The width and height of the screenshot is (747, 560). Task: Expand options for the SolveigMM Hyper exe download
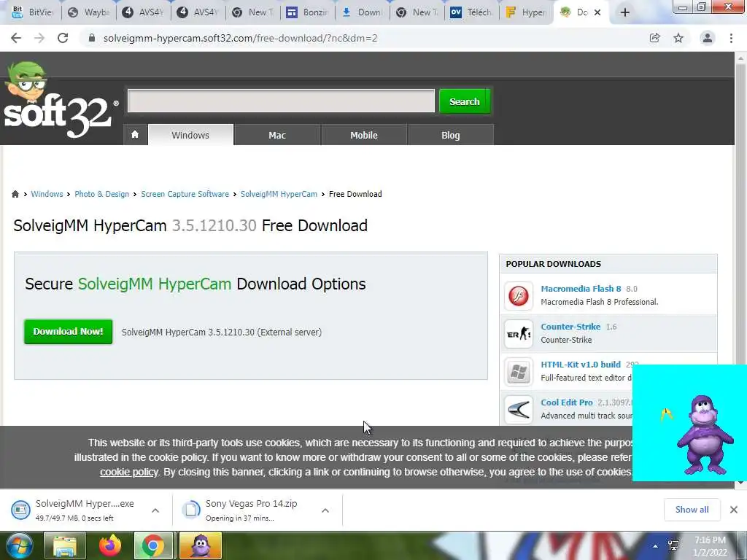click(x=155, y=510)
